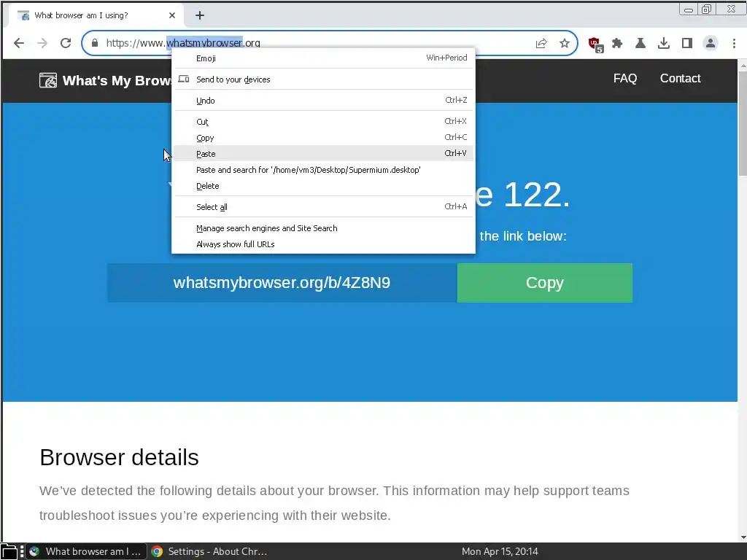
Task: Toggle 'Always show full URLs' option
Action: point(323,244)
